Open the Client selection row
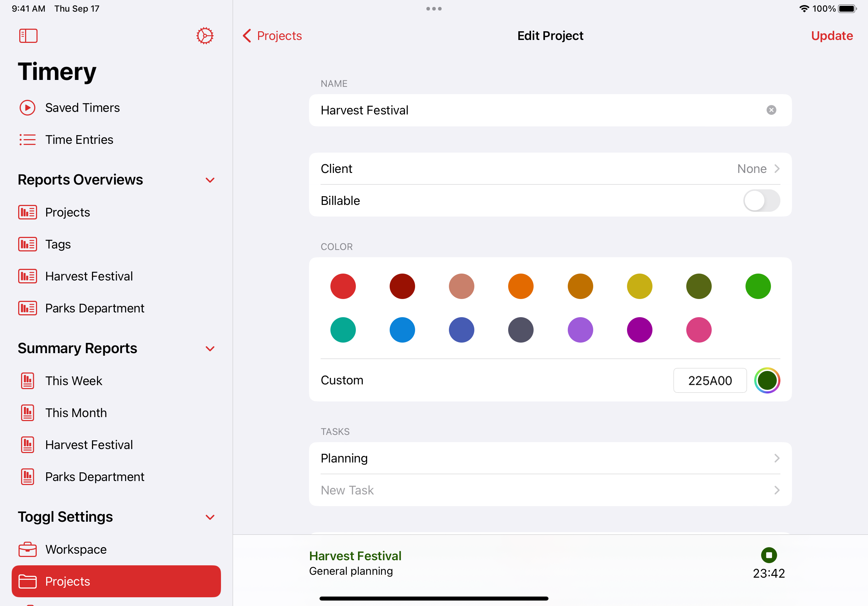Viewport: 868px width, 606px height. point(550,169)
